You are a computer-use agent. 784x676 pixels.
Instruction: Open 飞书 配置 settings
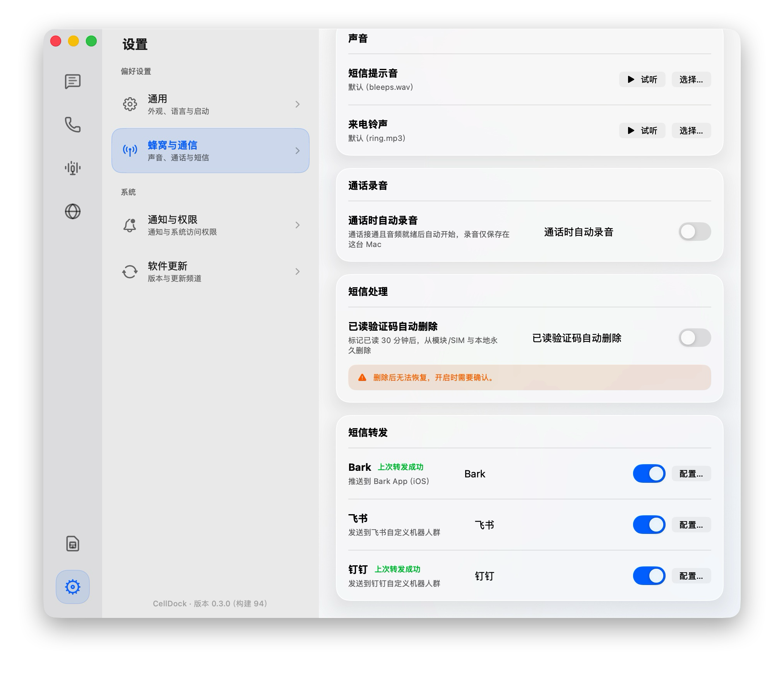pyautogui.click(x=691, y=525)
